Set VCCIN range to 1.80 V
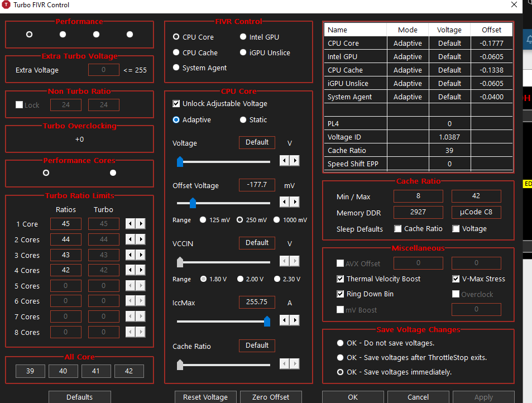 pos(203,279)
